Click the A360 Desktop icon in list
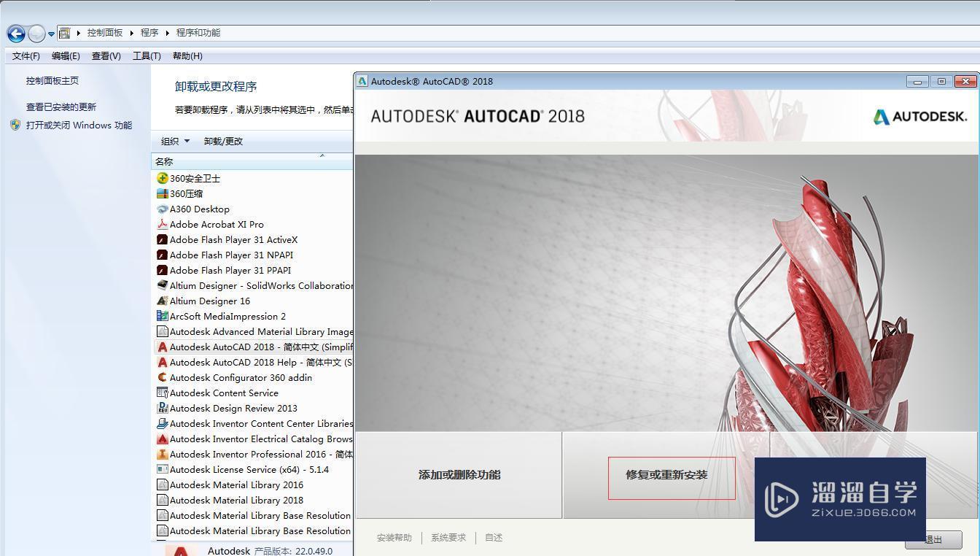 (162, 209)
